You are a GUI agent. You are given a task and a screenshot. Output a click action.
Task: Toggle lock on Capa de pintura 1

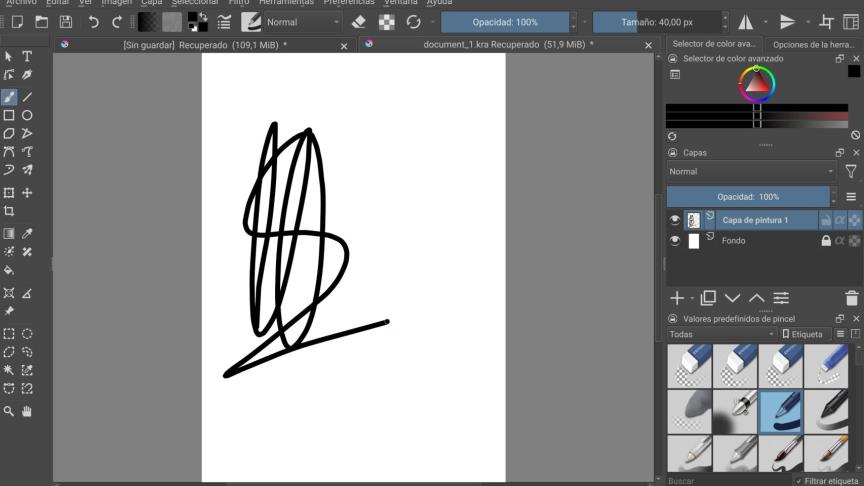[825, 220]
